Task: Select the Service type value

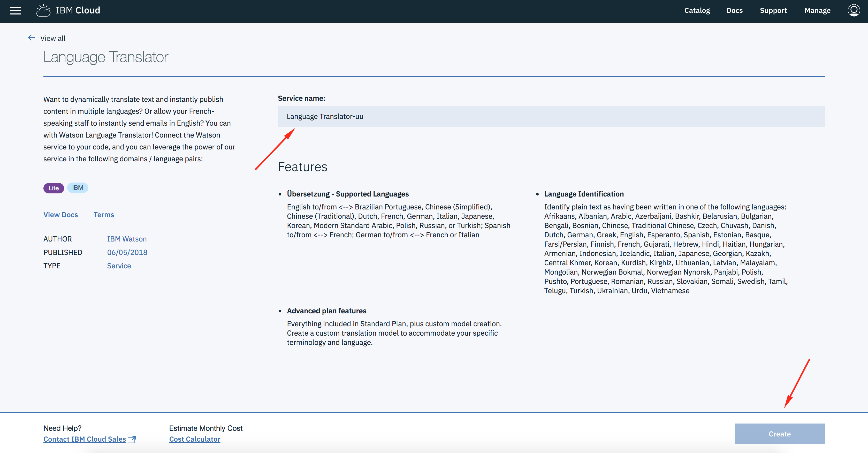Action: tap(119, 266)
